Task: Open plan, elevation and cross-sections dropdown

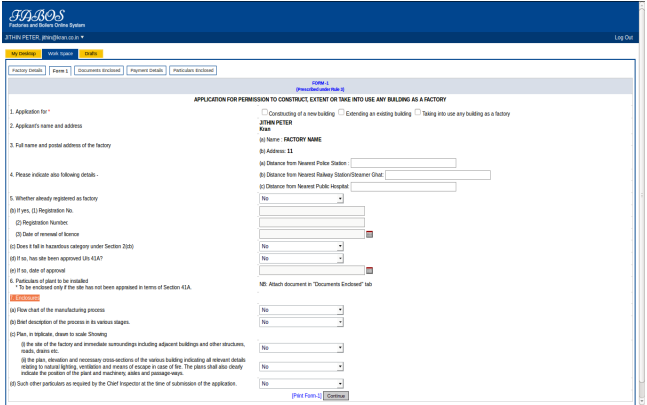Action: tap(301, 367)
